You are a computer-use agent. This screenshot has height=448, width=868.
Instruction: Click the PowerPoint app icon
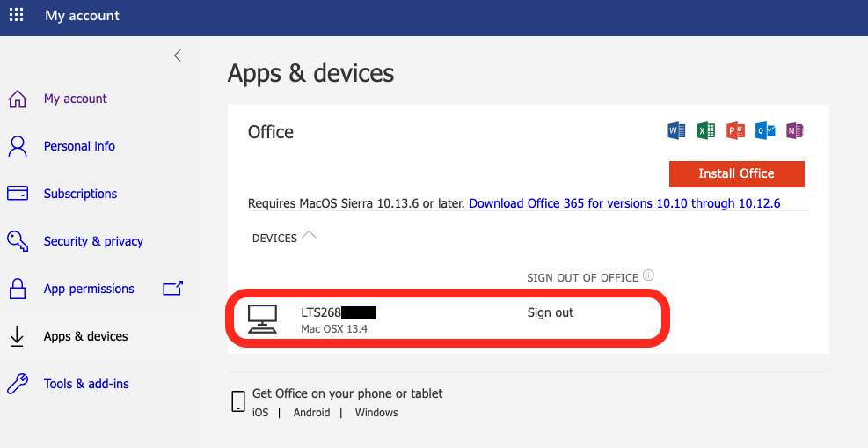[x=735, y=130]
